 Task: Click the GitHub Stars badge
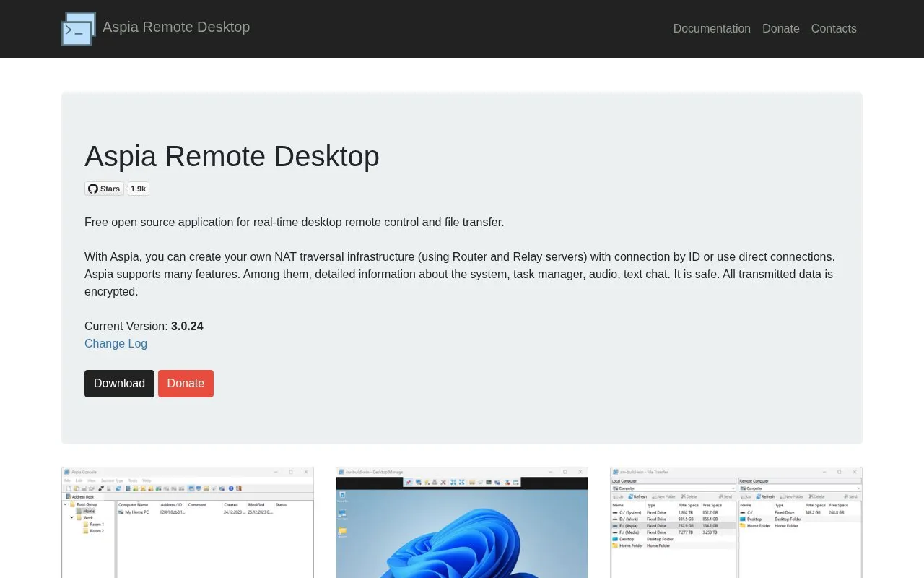pyautogui.click(x=104, y=189)
